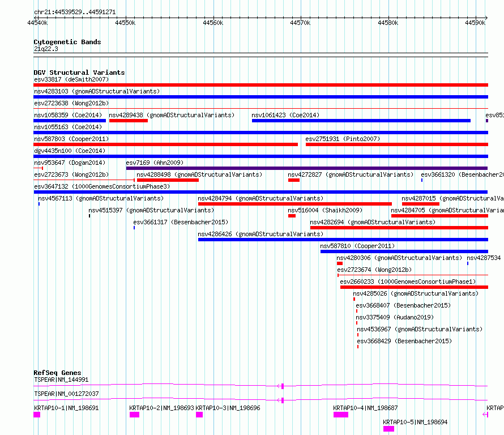Click the KRTAP10-1|NM_198691 gene label
This screenshot has width=504, height=435.
point(66,408)
